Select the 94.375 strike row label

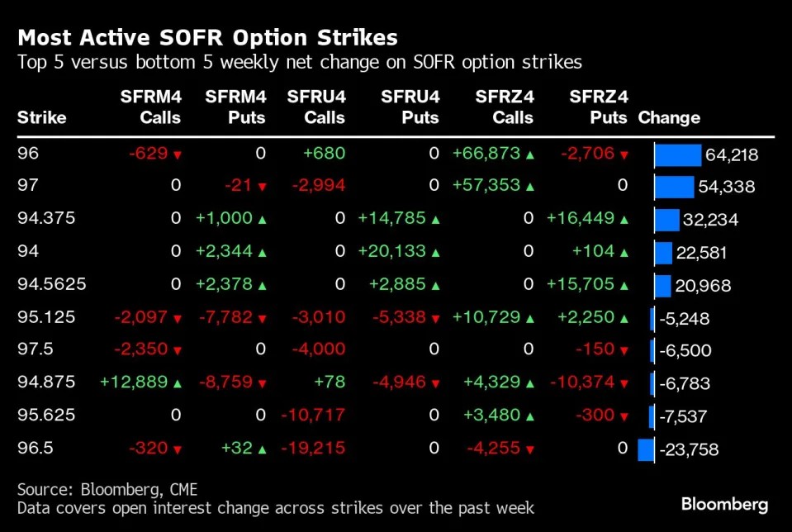[x=46, y=218]
